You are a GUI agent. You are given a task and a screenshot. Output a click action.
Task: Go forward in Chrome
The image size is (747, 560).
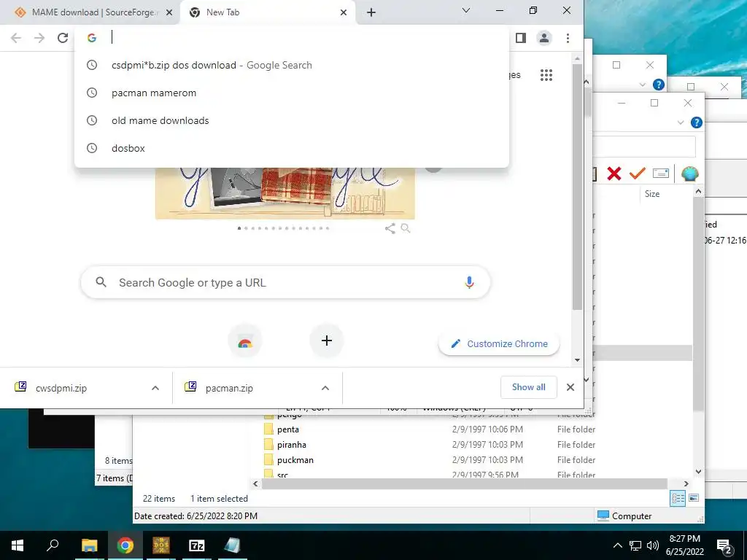tap(39, 38)
